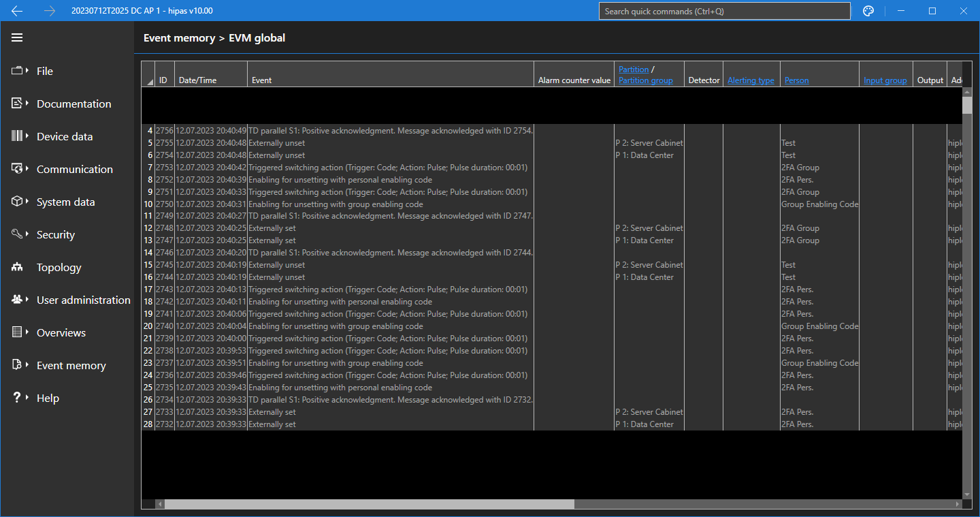Click the Security key icon

coord(17,234)
